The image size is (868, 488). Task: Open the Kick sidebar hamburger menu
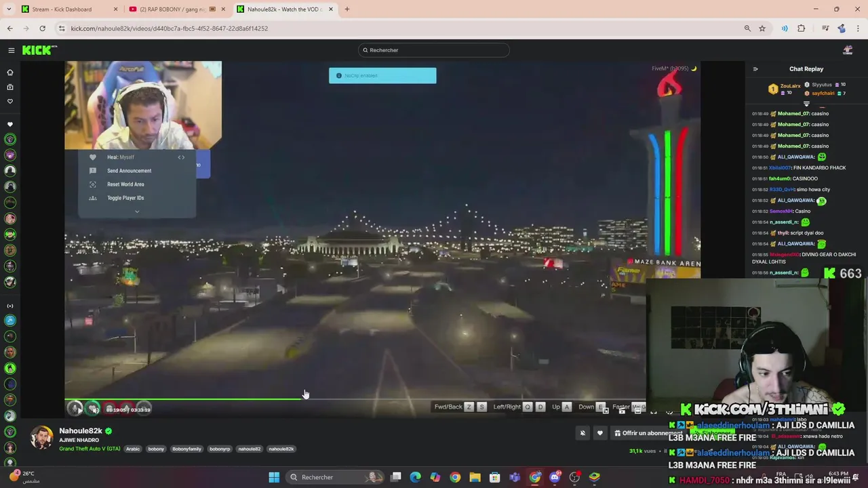[11, 50]
